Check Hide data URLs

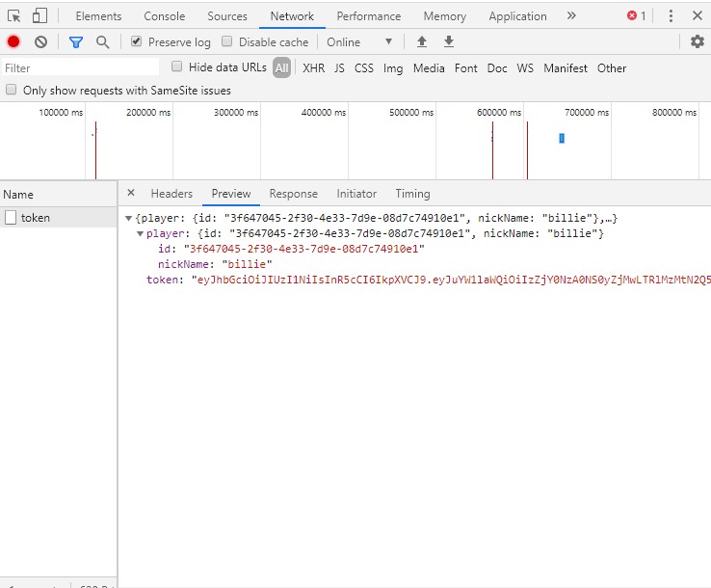pyautogui.click(x=177, y=67)
